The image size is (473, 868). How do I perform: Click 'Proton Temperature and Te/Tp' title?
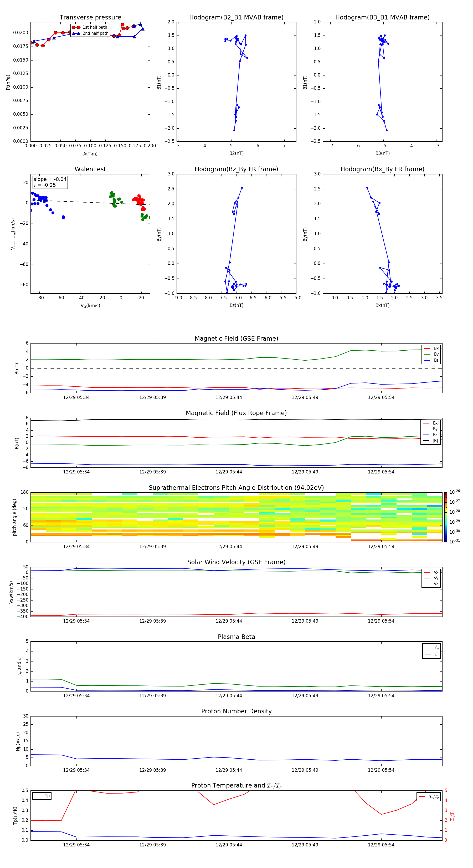236,786
